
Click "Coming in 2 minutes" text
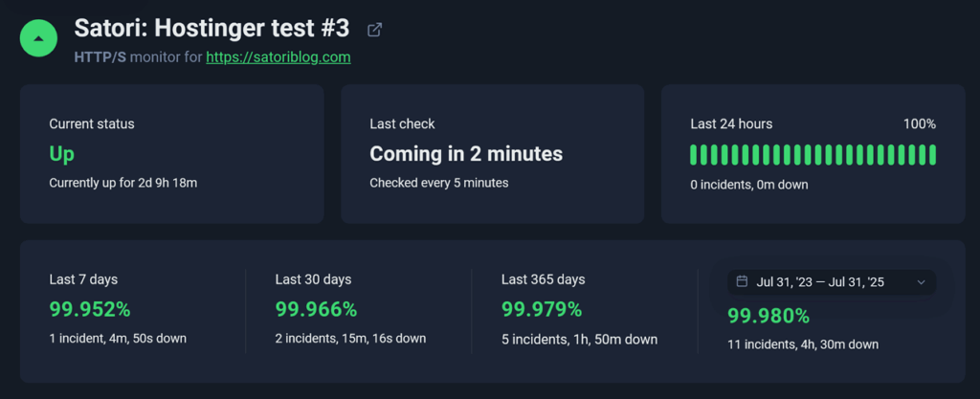(x=466, y=154)
